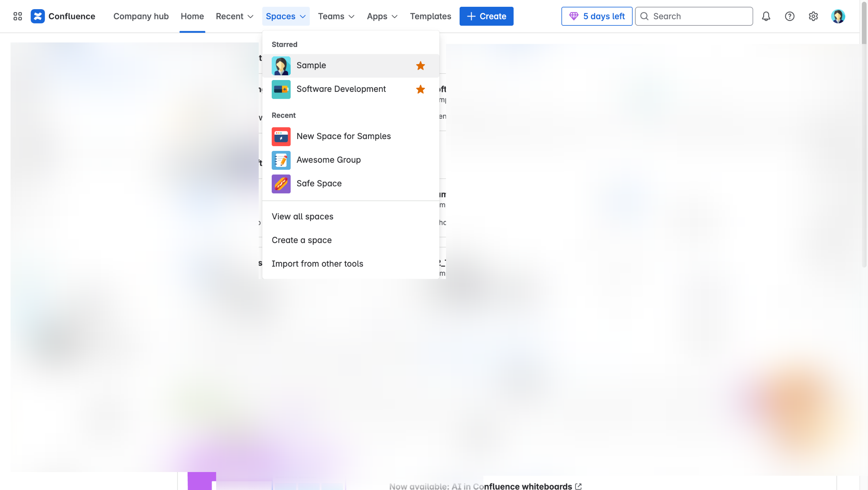This screenshot has width=868, height=490.
Task: Click the New Space for Samples icon
Action: [x=281, y=136]
